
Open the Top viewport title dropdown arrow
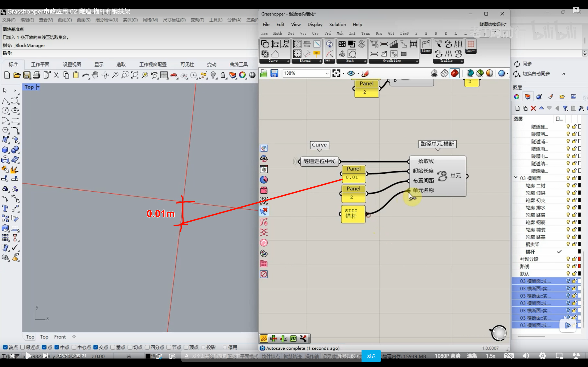[38, 87]
